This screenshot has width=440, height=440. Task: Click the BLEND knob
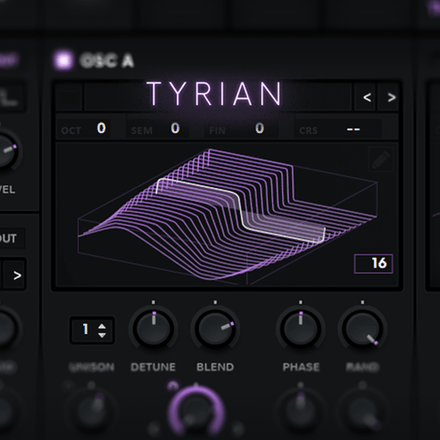point(215,328)
